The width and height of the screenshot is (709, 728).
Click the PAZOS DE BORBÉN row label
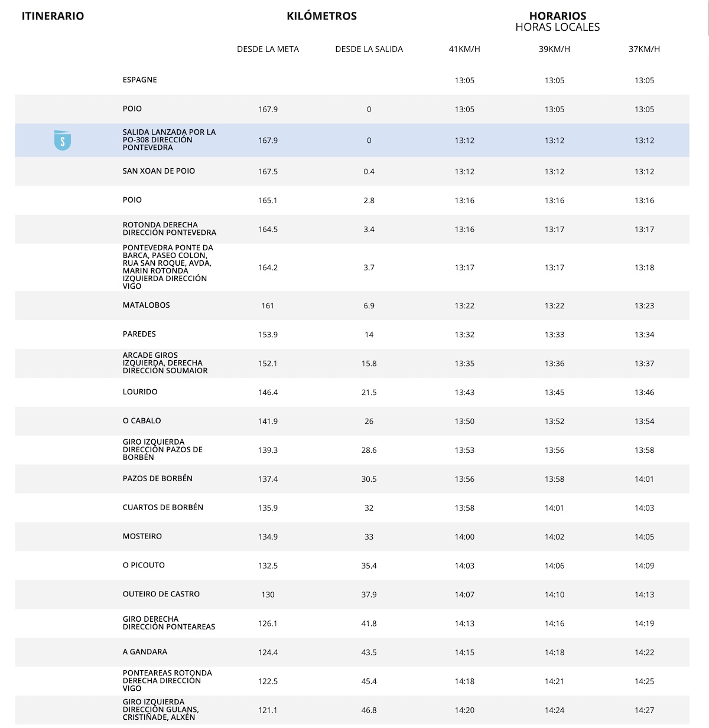coord(157,479)
